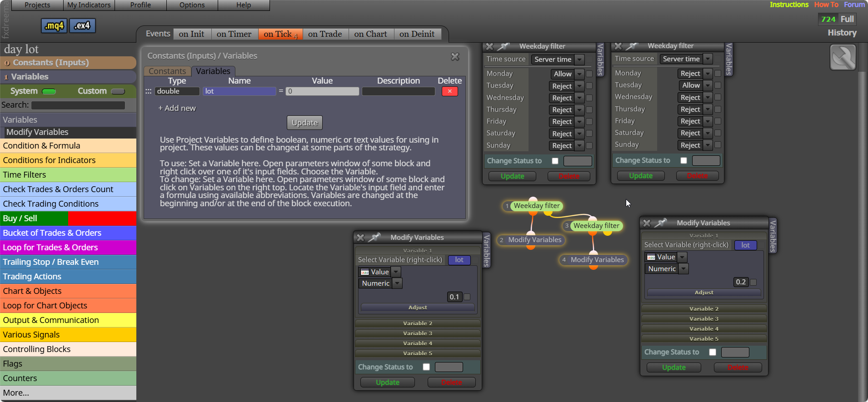Click the .ex4 export icon

pos(82,26)
